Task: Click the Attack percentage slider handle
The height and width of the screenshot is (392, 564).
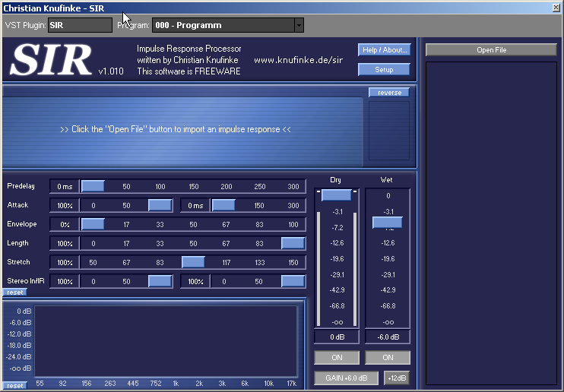Action: [x=160, y=205]
